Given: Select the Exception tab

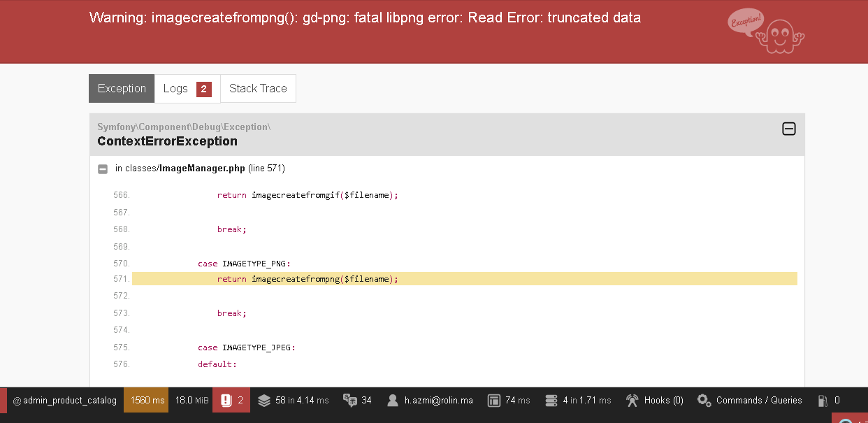Looking at the screenshot, I should click(122, 89).
